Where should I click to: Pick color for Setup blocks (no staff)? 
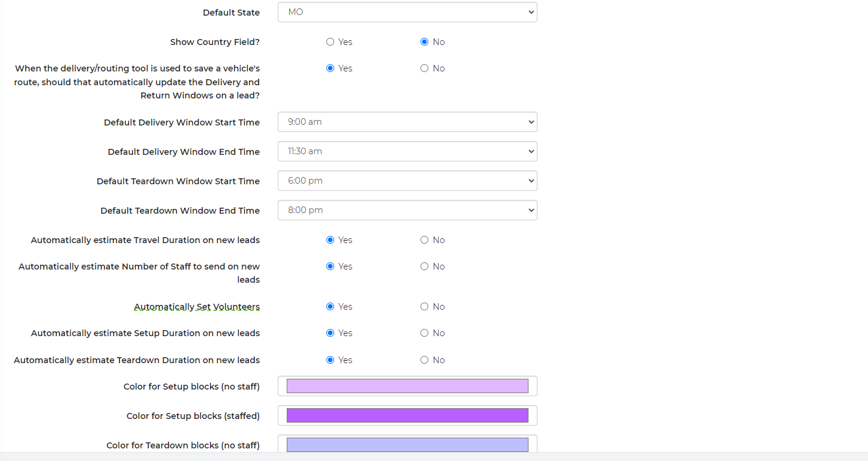coord(407,386)
